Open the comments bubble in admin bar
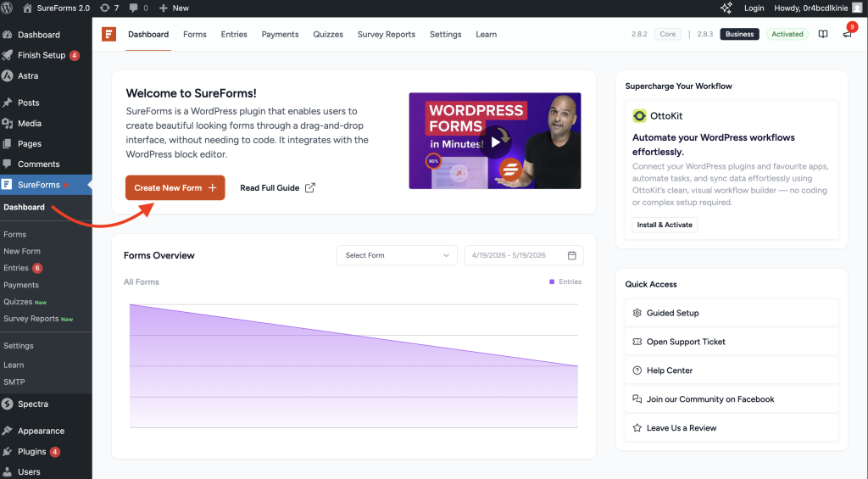The image size is (868, 479). [138, 8]
